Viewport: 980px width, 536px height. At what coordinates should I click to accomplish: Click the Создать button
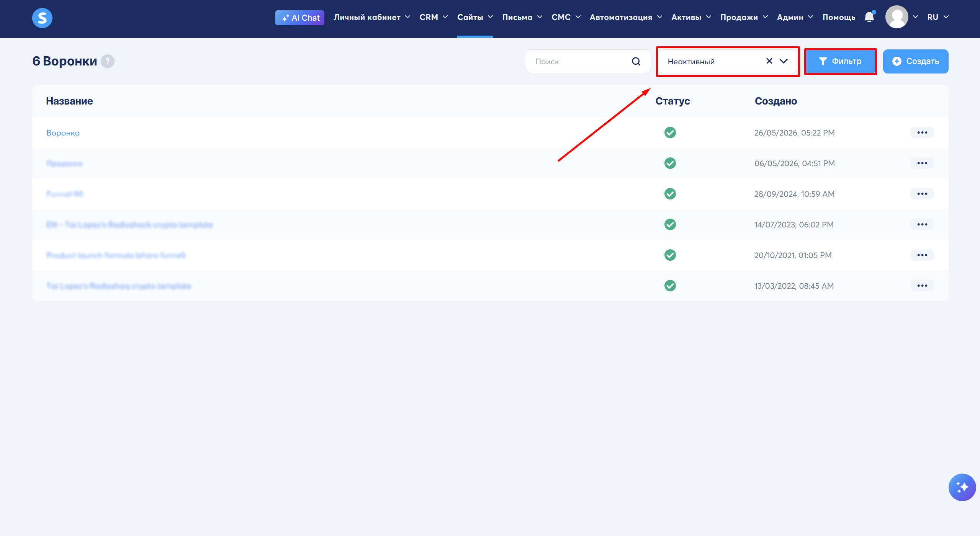click(915, 61)
